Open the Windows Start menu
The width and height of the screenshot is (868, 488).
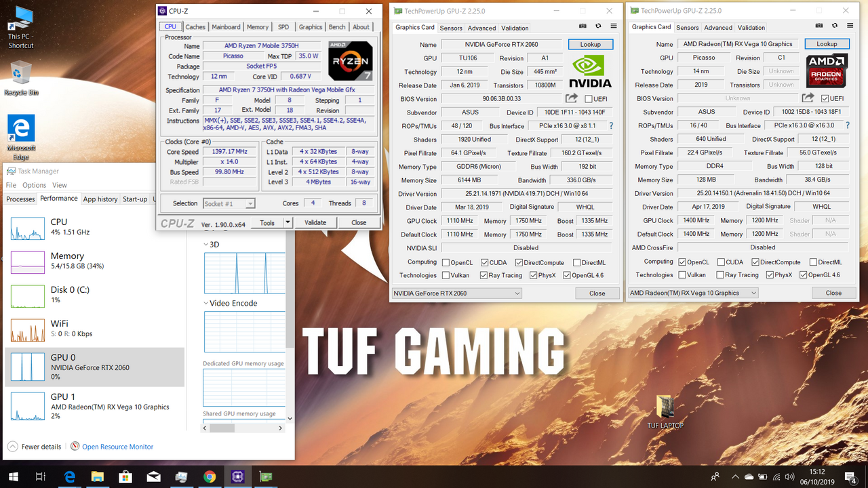coord(13,476)
